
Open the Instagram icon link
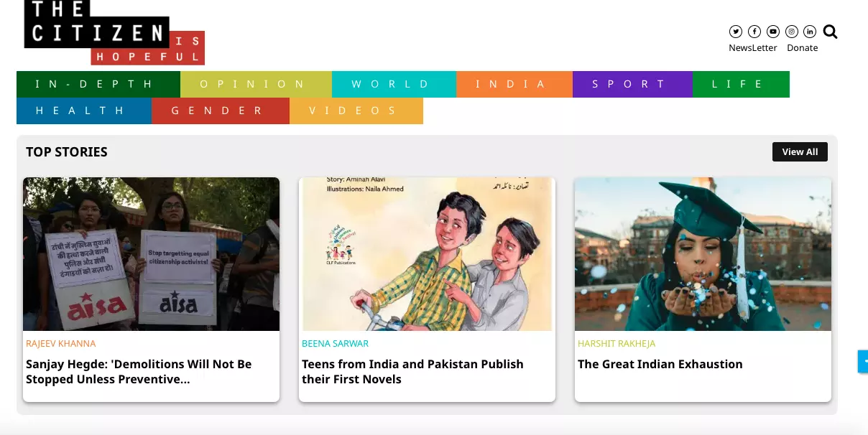pos(791,32)
